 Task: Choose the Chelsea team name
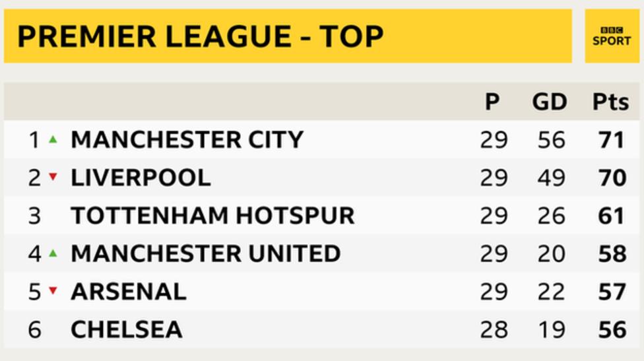(x=127, y=329)
